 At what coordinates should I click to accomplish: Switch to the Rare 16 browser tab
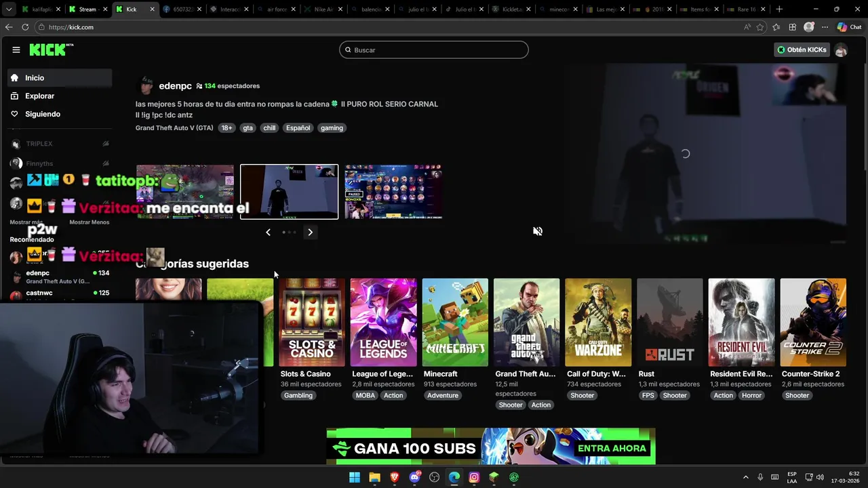point(746,9)
